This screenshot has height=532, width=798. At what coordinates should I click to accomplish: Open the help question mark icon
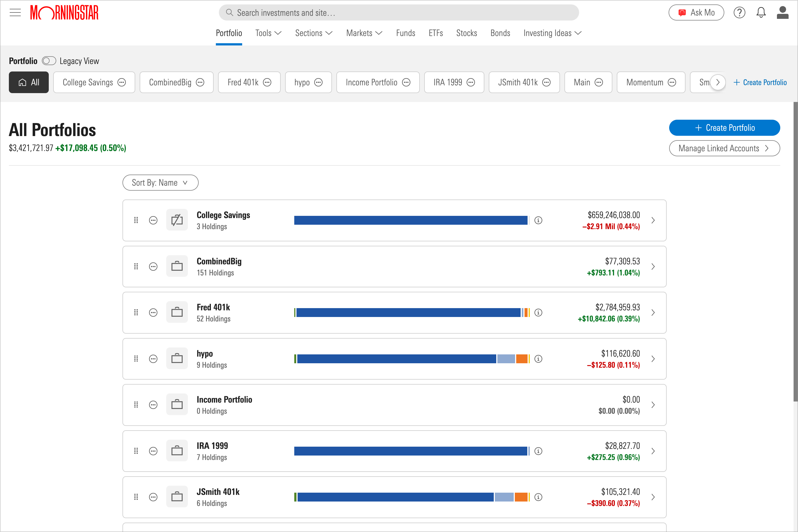click(739, 12)
